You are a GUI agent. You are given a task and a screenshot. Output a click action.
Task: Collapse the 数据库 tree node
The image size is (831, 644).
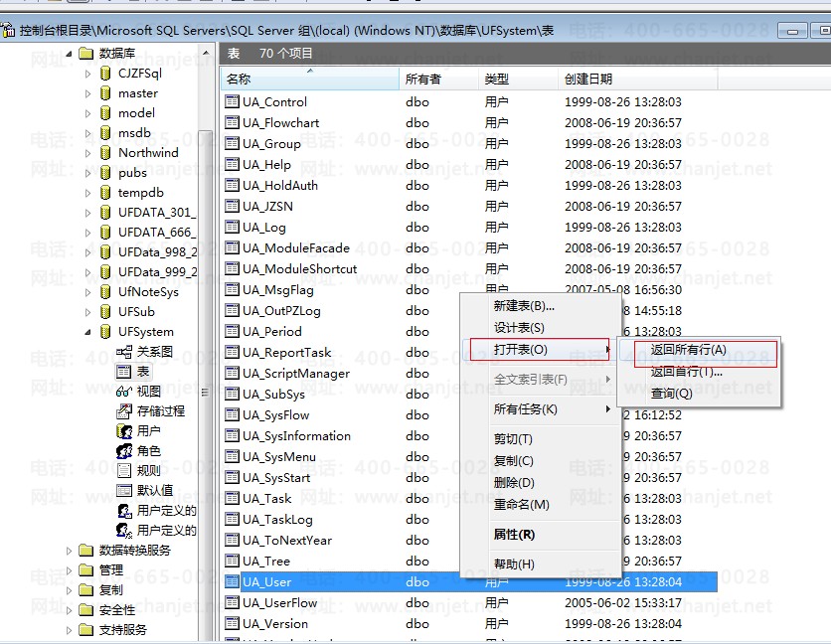[x=69, y=54]
